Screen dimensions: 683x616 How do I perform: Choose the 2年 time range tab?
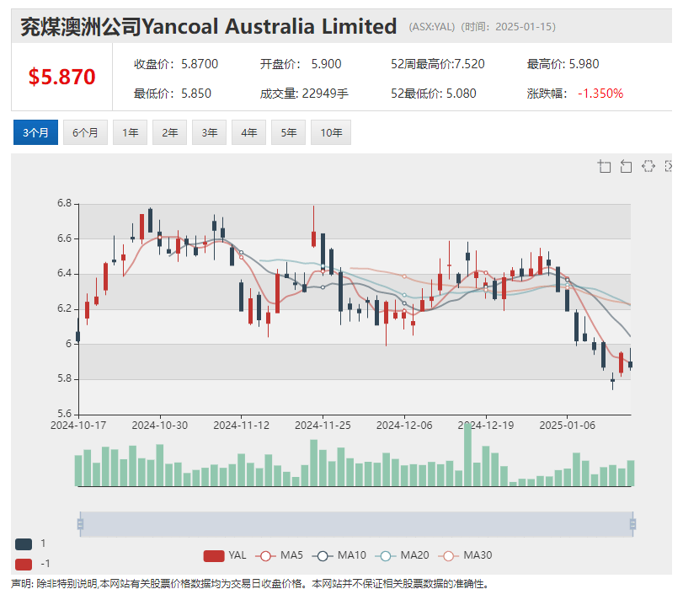pos(170,132)
